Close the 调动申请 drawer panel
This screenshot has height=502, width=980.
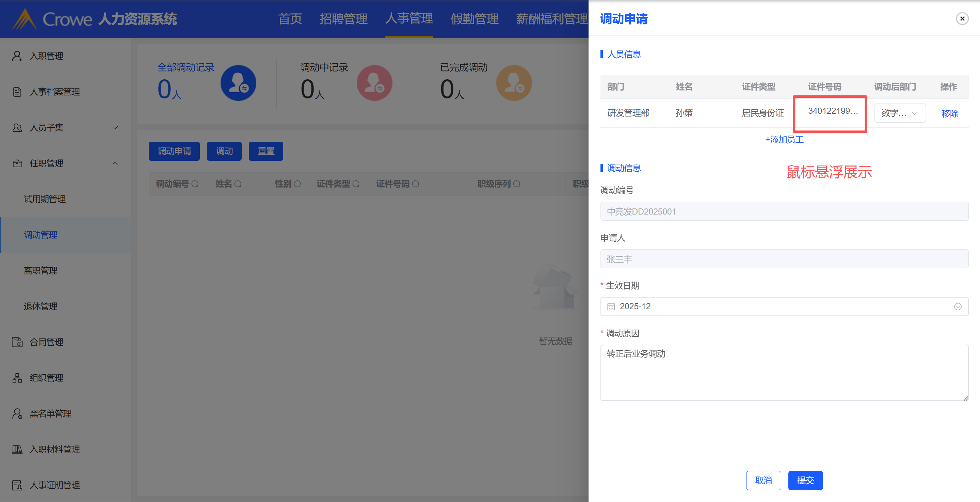[x=962, y=18]
